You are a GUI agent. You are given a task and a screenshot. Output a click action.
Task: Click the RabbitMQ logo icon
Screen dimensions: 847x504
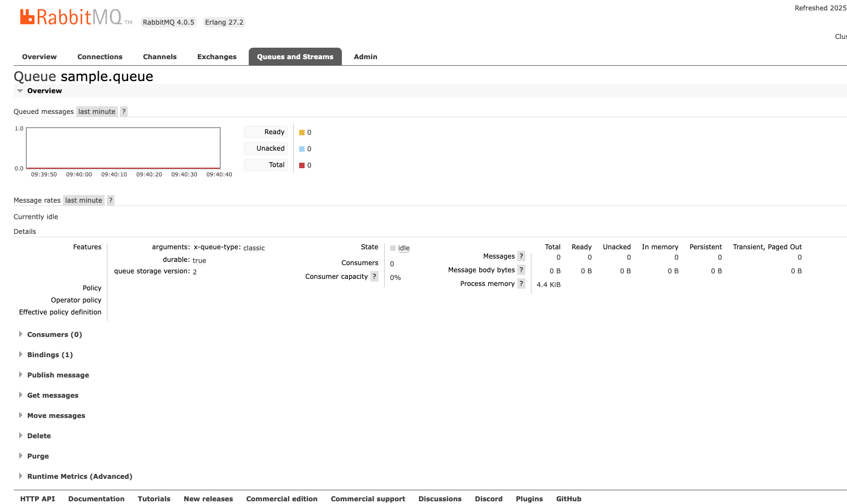click(27, 17)
